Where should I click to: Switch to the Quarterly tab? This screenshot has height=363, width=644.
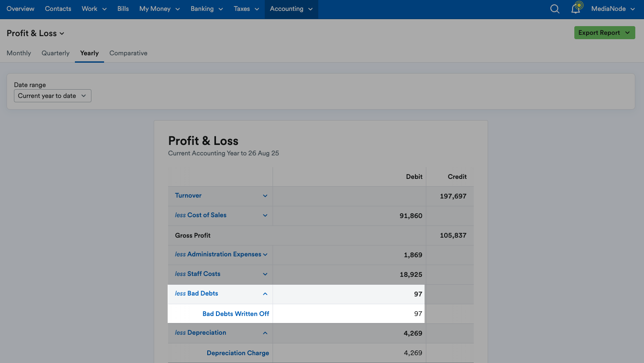[55, 53]
